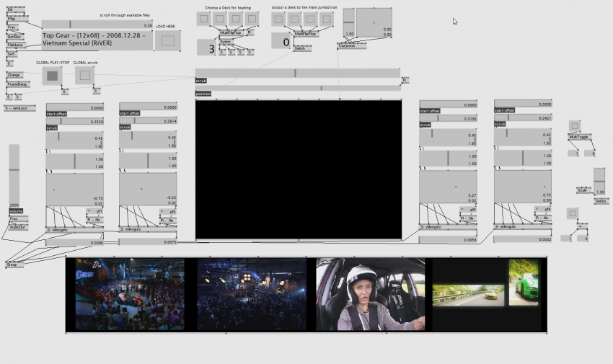Select the FileName node

click(15, 45)
